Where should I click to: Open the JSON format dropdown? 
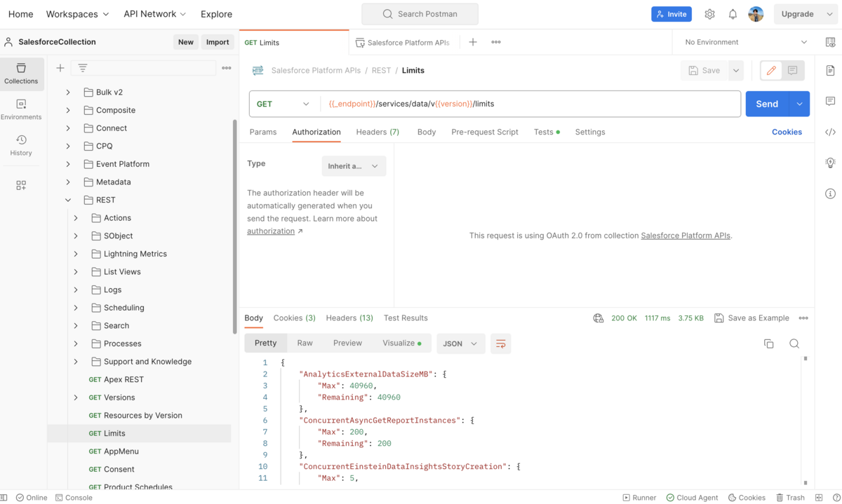coord(461,343)
